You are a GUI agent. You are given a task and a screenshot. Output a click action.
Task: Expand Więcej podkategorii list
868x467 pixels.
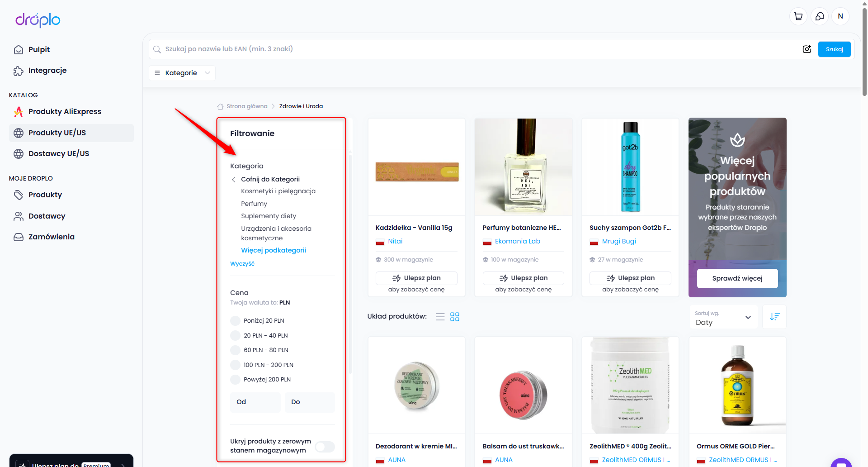274,250
